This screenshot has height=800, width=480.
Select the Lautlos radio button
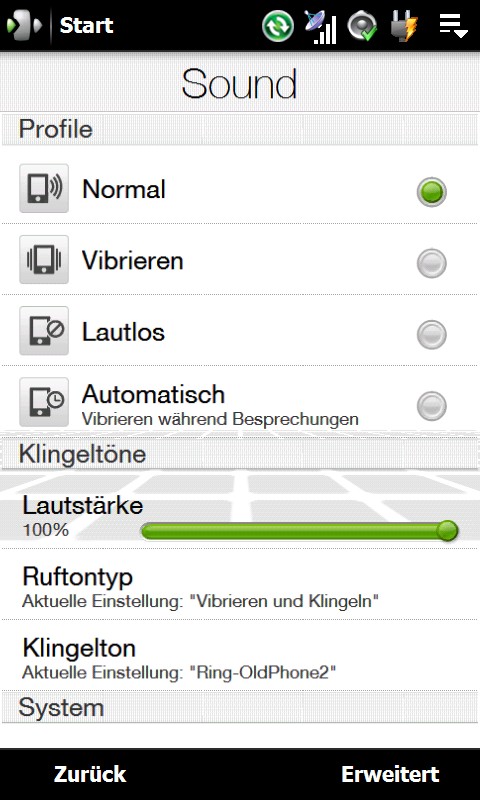tap(432, 335)
